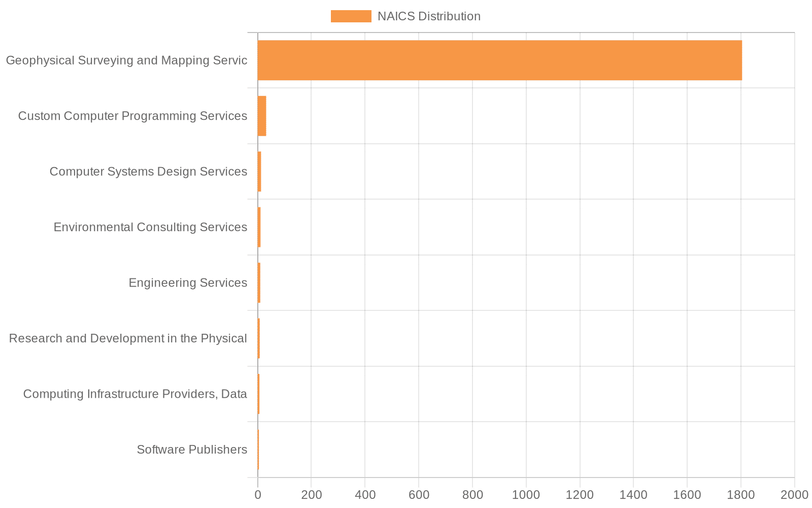Click the Engineering Services category label
Image resolution: width=812 pixels, height=508 pixels.
(x=188, y=282)
